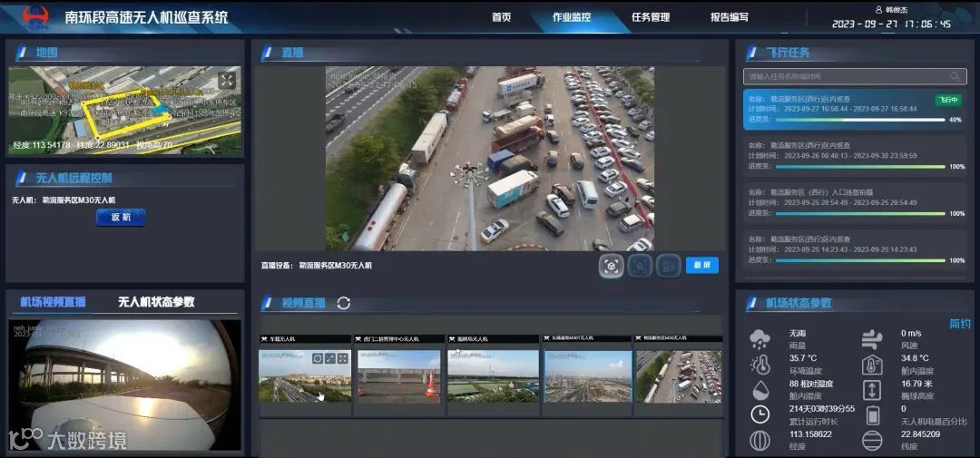The image size is (980, 458).
Task: Click the 35.7 °C 环境温度 value
Action: click(x=803, y=358)
